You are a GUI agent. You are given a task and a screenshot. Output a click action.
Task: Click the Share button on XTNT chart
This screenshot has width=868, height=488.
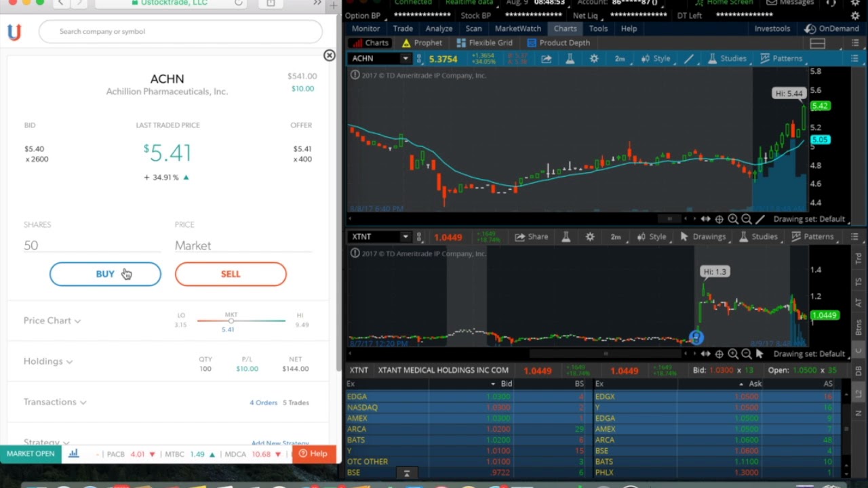[532, 237]
